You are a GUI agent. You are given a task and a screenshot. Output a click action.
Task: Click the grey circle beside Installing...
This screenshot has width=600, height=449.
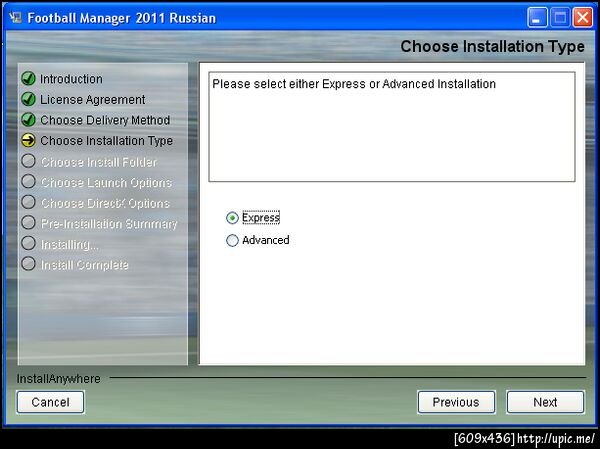(x=28, y=243)
